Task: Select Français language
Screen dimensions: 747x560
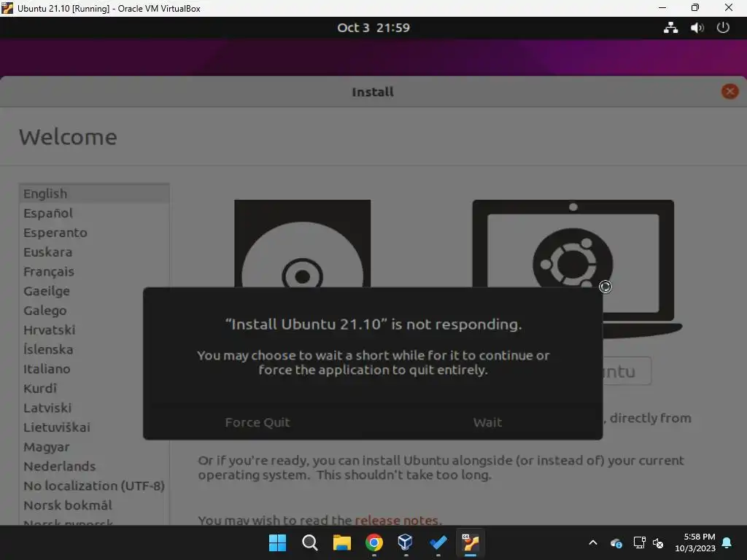Action: tap(94, 272)
